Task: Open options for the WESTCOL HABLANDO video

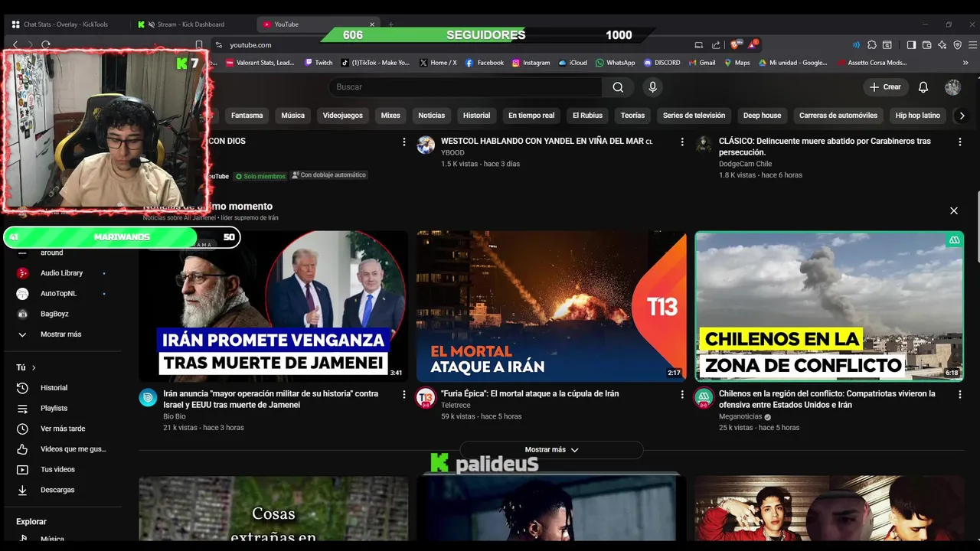Action: point(682,142)
